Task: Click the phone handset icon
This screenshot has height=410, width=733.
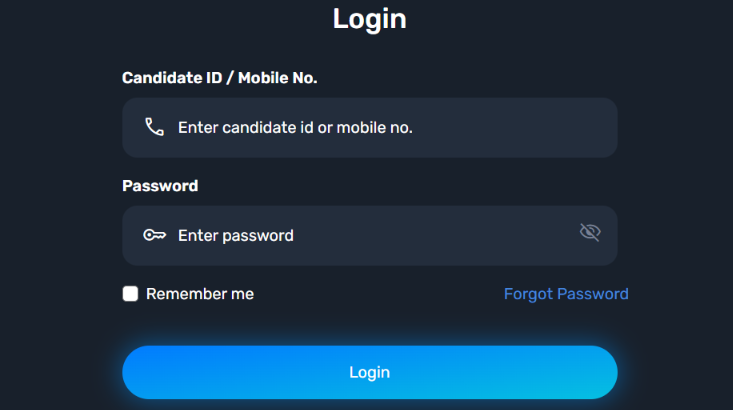Action: 154,127
